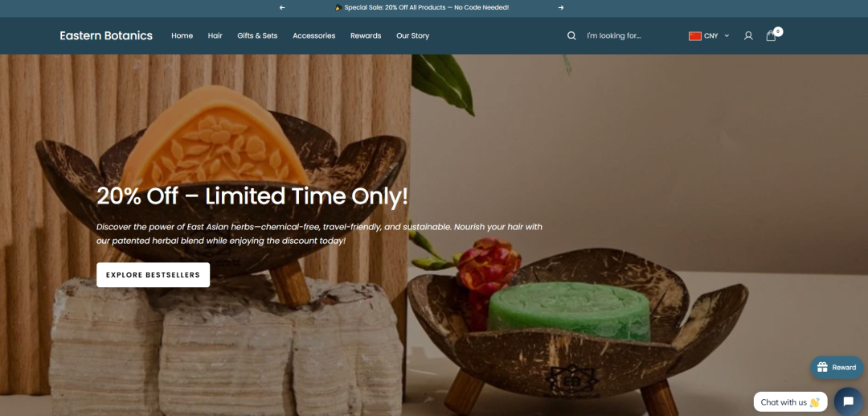
Task: Click the Eastern Botanics logo
Action: tap(106, 35)
